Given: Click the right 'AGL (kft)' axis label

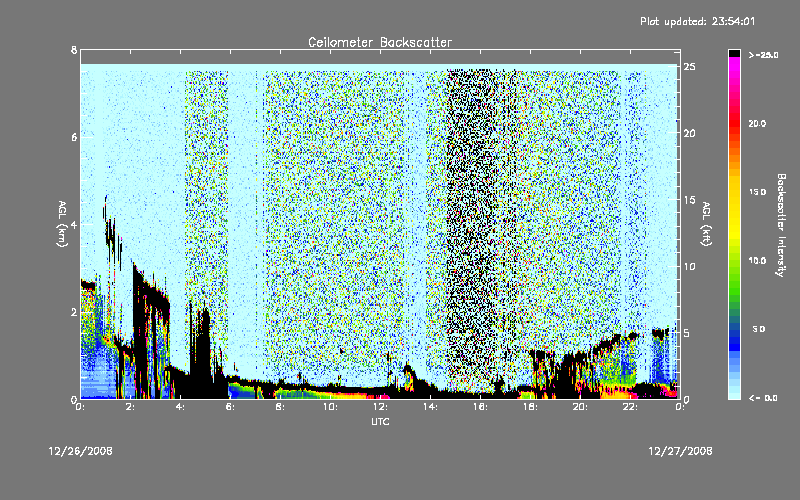Looking at the screenshot, I should (x=707, y=224).
